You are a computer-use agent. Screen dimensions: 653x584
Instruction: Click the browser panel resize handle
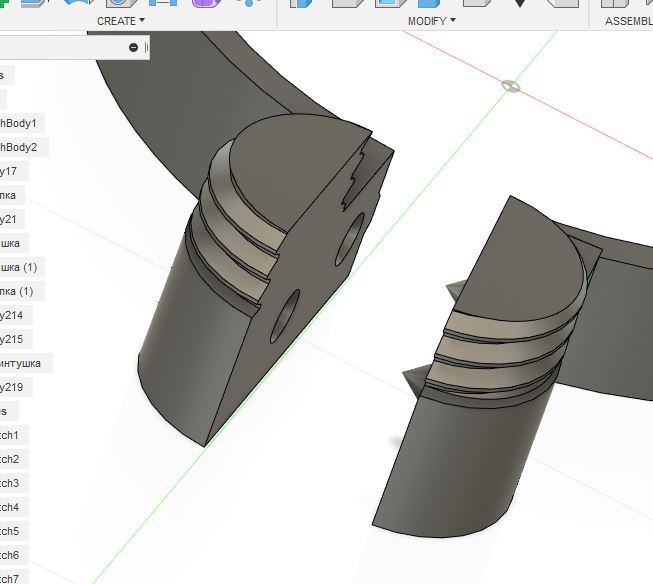coord(146,47)
